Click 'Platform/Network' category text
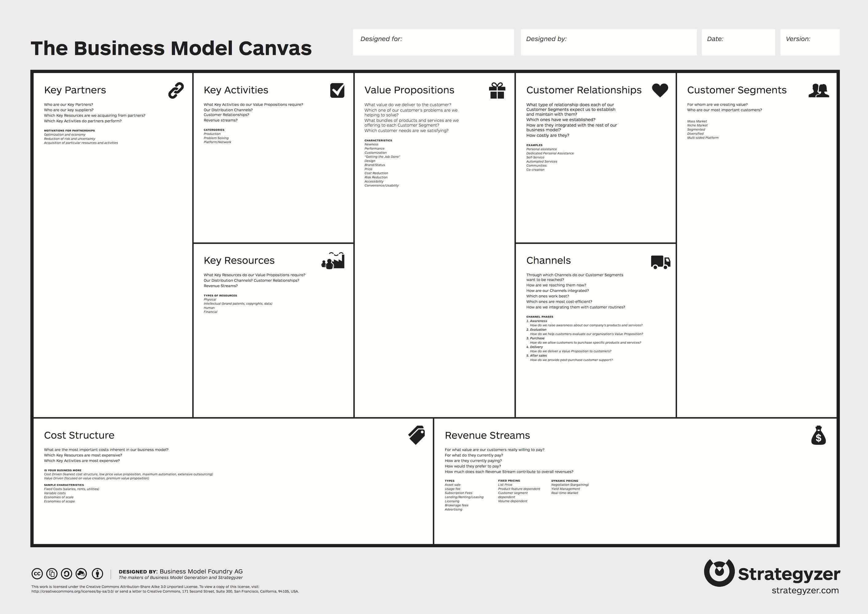This screenshot has width=868, height=614. 217,142
